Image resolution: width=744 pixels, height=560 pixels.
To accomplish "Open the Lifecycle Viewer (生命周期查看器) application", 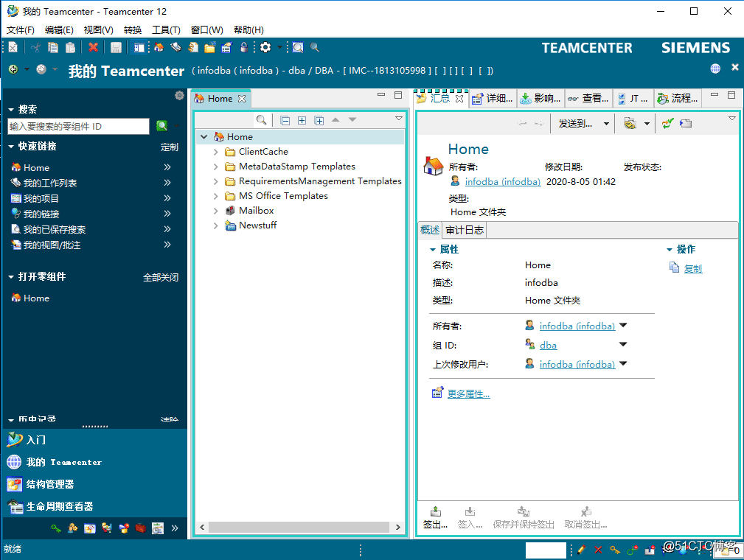I will [59, 506].
